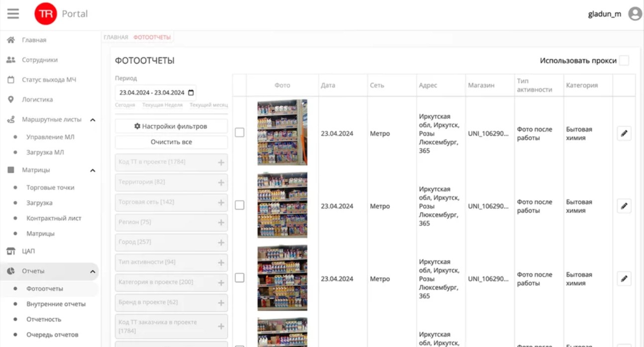
Task: Click the Настройки фильтров button
Action: click(x=171, y=126)
